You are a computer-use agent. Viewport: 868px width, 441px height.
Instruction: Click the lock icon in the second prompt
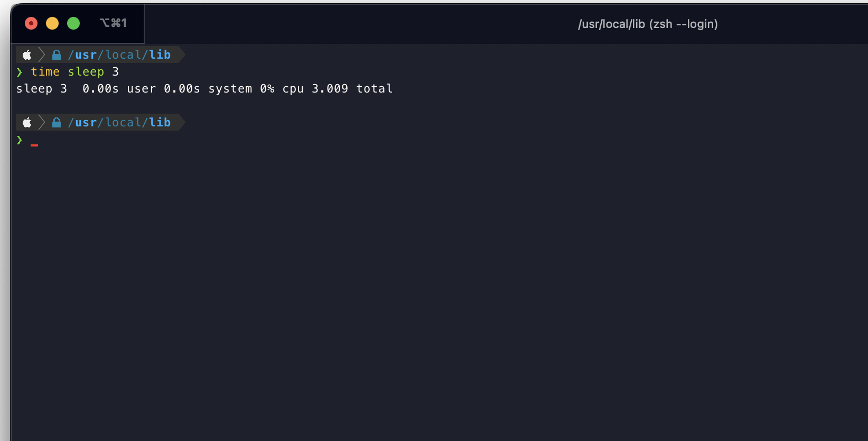tap(57, 123)
